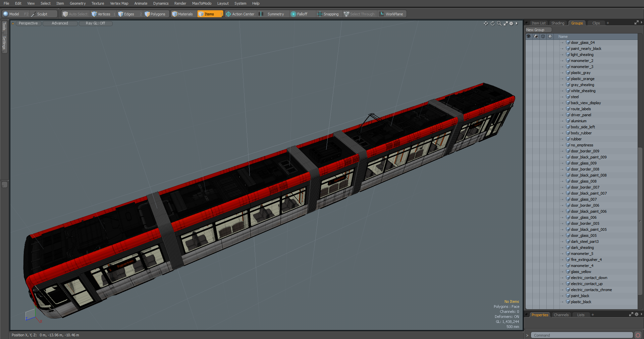
Task: Switch to the Item List tab
Action: [x=538, y=23]
